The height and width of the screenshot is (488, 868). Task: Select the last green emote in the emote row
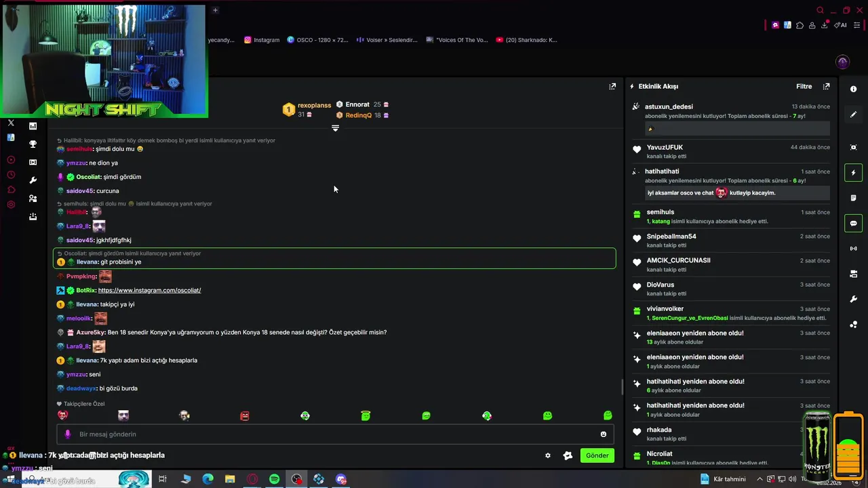point(608,415)
